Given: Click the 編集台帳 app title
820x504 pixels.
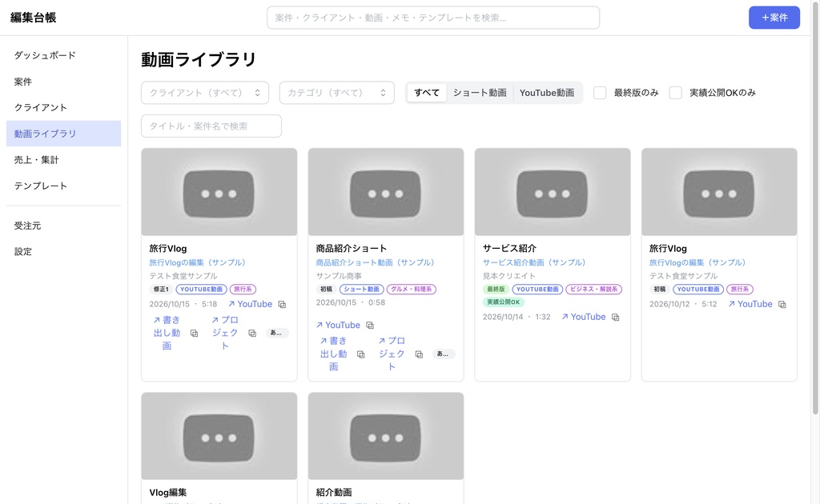Looking at the screenshot, I should coord(33,18).
